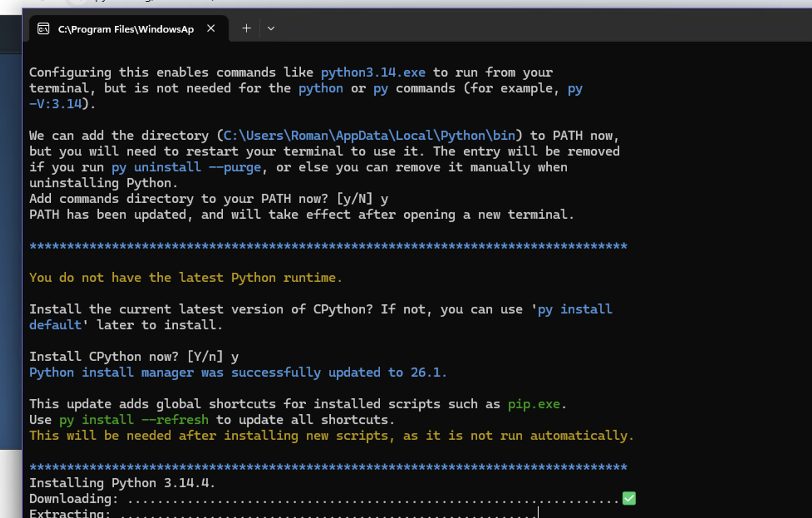Image resolution: width=812 pixels, height=518 pixels.
Task: Click 'You do not have the latest Python runtime.'
Action: [186, 278]
